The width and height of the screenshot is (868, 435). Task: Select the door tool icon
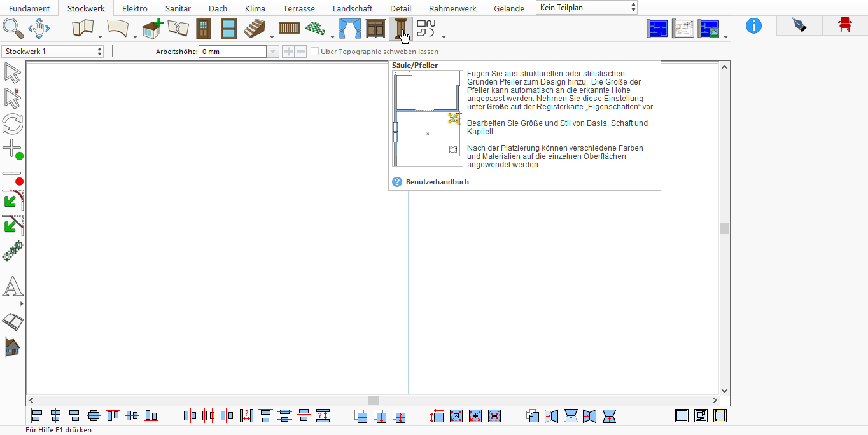coord(203,29)
